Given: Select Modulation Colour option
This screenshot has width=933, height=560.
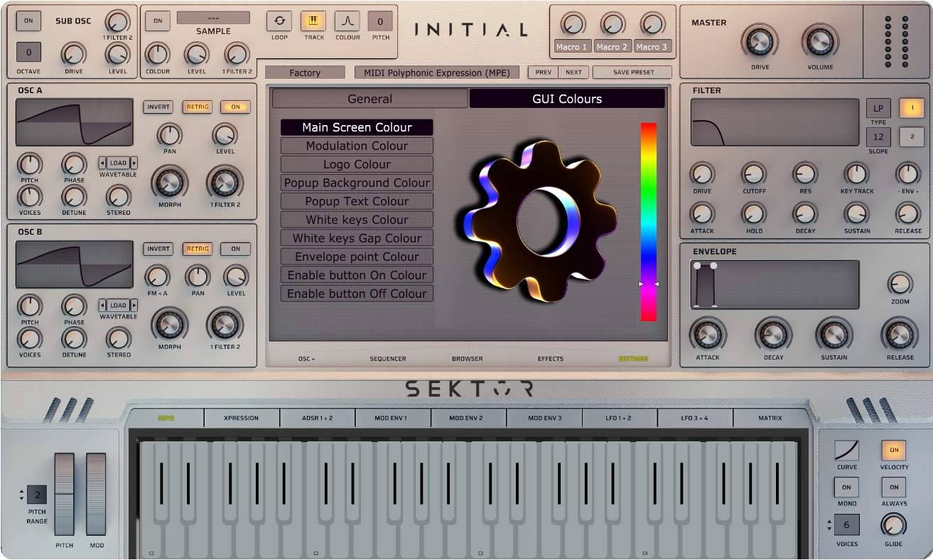Looking at the screenshot, I should point(357,146).
